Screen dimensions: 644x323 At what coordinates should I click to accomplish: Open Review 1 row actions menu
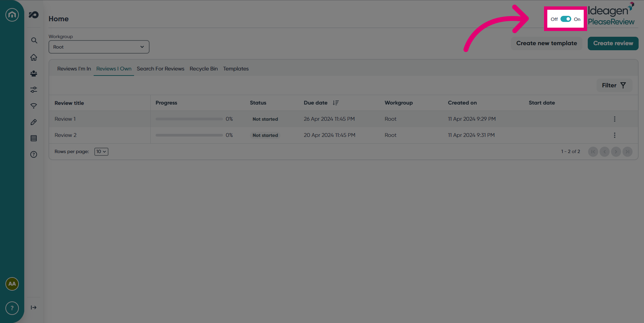pos(615,119)
